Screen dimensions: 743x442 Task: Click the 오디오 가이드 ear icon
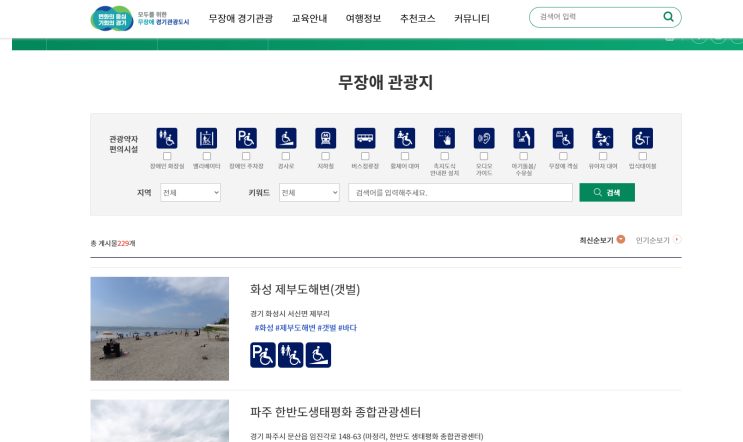point(484,138)
